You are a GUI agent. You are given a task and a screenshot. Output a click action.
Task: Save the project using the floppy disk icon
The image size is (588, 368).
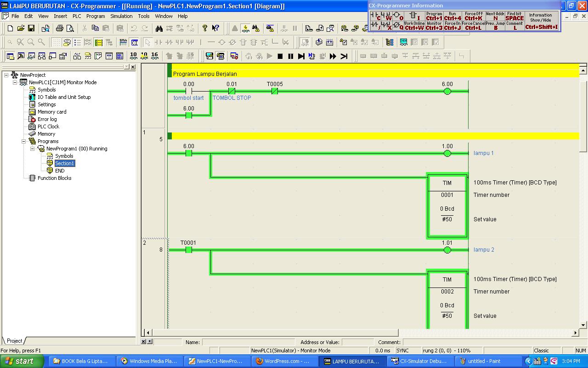coord(31,29)
